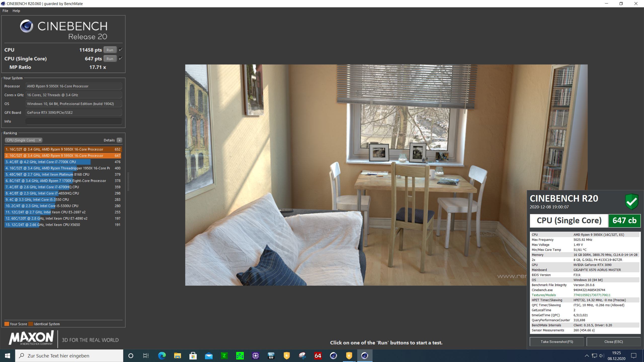The width and height of the screenshot is (644, 362).
Task: Open HWiNFO bars icon on the taskbar
Action: pyautogui.click(x=271, y=356)
